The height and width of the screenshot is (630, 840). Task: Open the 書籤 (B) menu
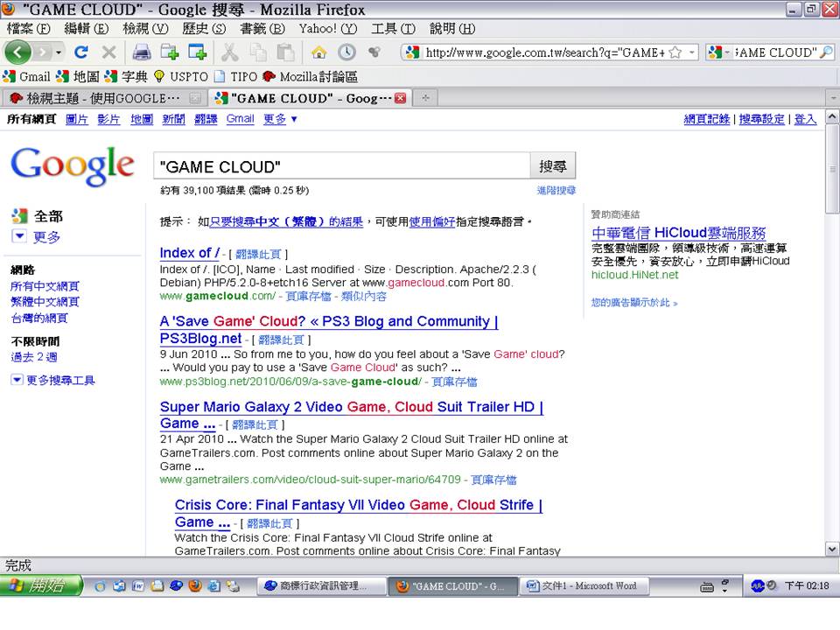(x=262, y=28)
